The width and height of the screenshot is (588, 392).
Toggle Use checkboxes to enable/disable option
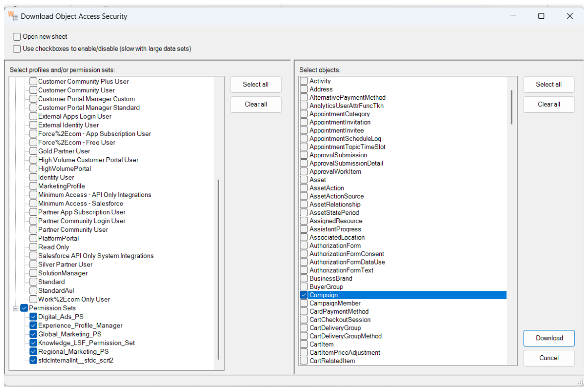point(17,49)
